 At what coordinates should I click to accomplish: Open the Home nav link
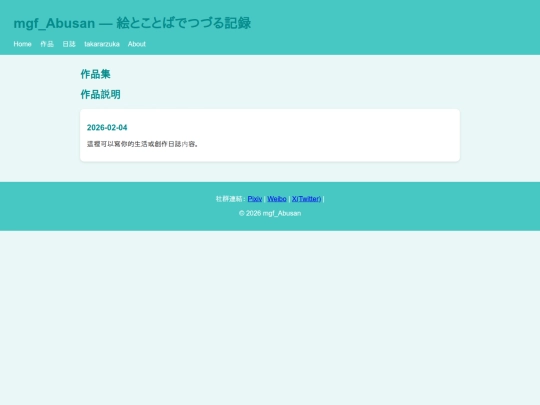(x=22, y=44)
